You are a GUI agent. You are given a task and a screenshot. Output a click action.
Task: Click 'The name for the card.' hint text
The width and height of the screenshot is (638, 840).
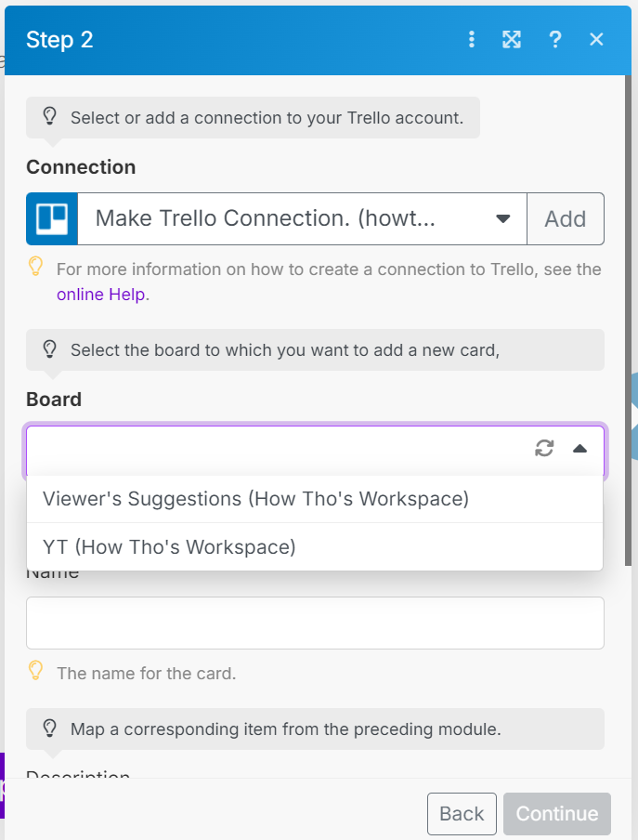point(146,674)
